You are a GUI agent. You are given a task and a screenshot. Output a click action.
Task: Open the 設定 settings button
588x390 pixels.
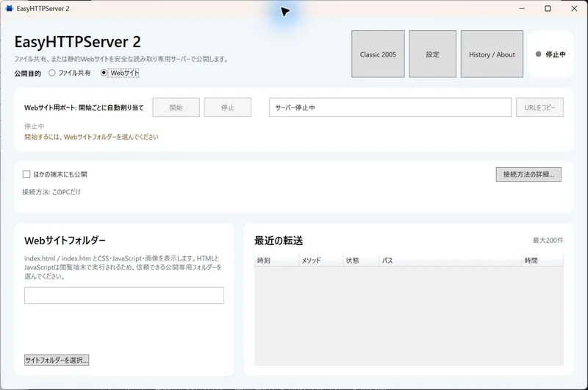tap(433, 54)
